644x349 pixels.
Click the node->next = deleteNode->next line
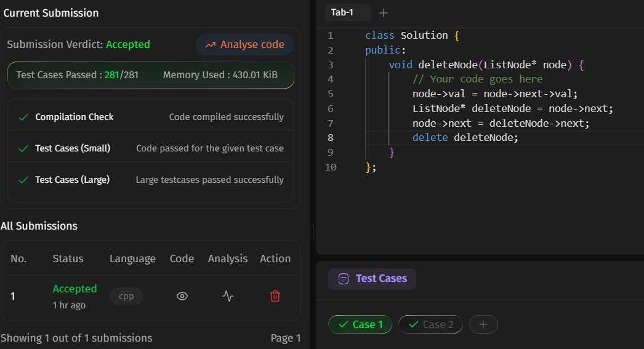pos(501,123)
